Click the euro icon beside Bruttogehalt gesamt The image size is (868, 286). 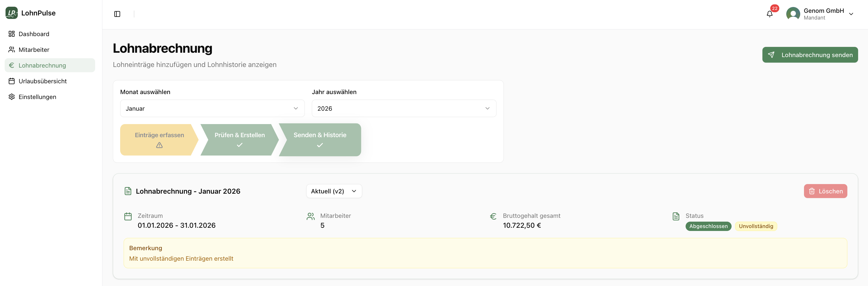tap(493, 216)
